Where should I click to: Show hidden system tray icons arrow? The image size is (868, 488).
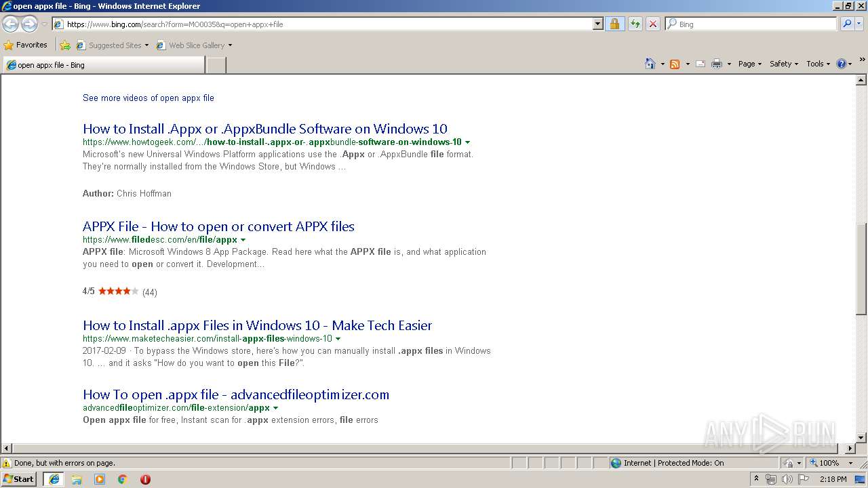point(756,479)
